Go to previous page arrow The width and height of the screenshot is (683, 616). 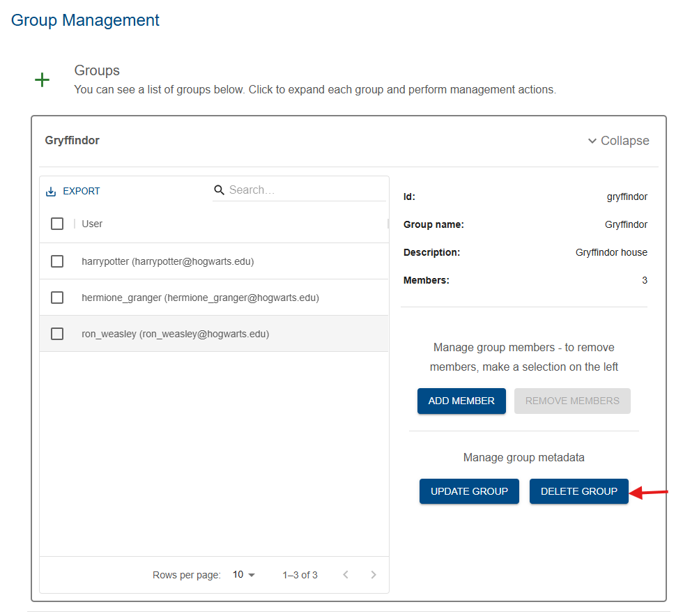346,575
